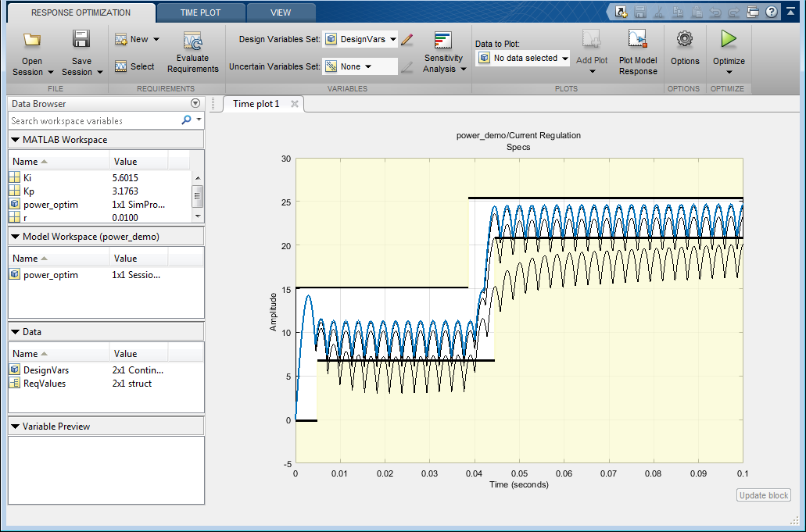Collapse the MATLAB Workspace section
Screen dimensions: 806x532
(x=16, y=140)
